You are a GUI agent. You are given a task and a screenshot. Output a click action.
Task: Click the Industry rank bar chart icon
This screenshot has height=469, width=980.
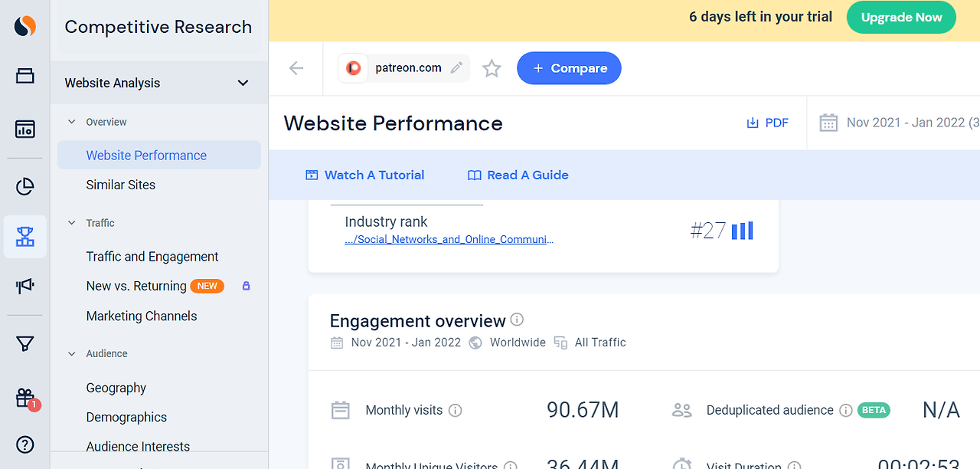click(742, 231)
